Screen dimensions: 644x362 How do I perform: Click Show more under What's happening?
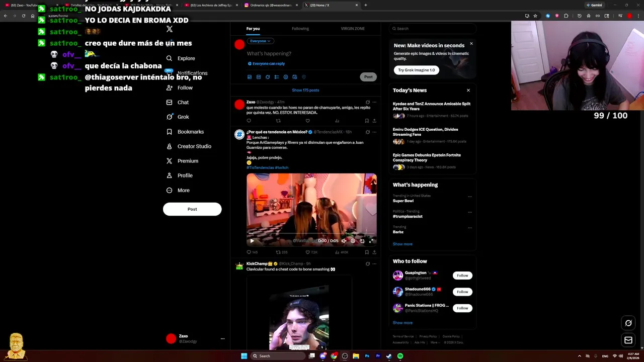[x=403, y=244]
